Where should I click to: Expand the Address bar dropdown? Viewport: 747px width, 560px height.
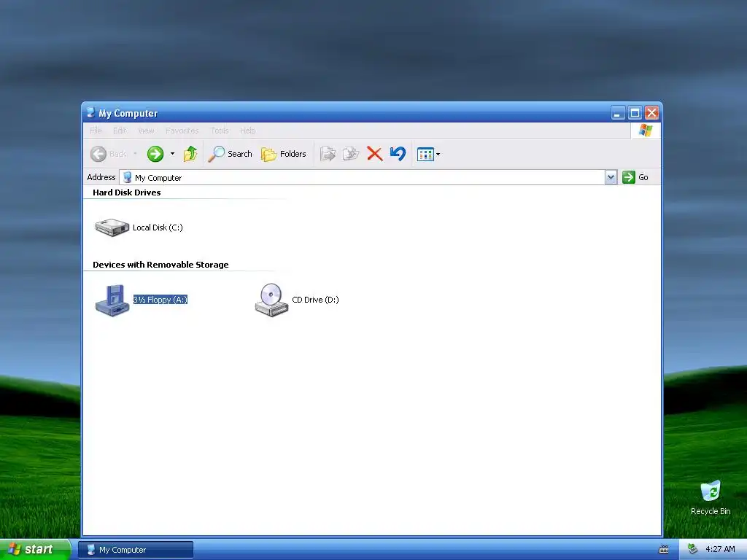click(611, 178)
